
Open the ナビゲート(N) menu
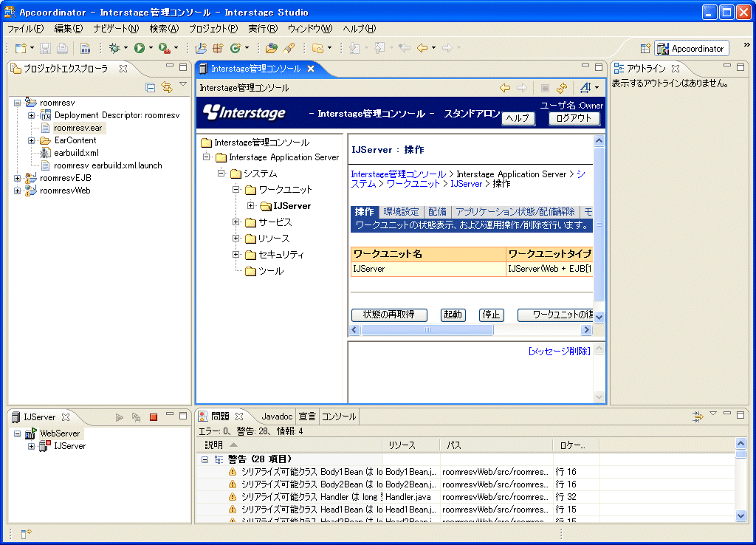coord(116,29)
